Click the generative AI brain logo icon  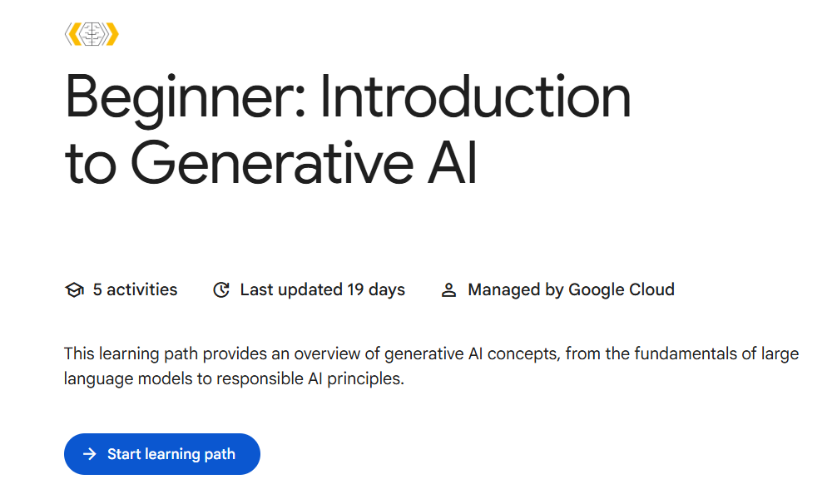click(92, 34)
